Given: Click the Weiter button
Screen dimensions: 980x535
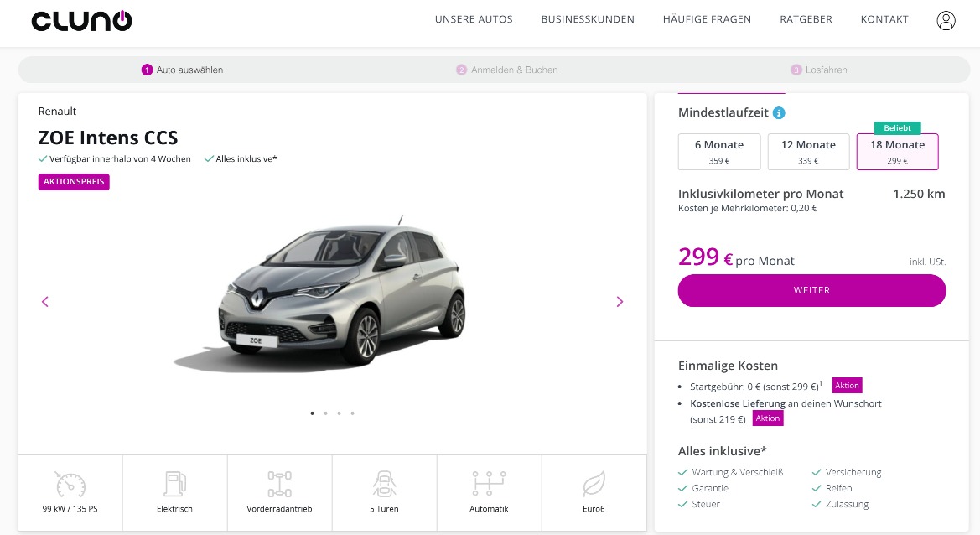Looking at the screenshot, I should click(x=811, y=291).
